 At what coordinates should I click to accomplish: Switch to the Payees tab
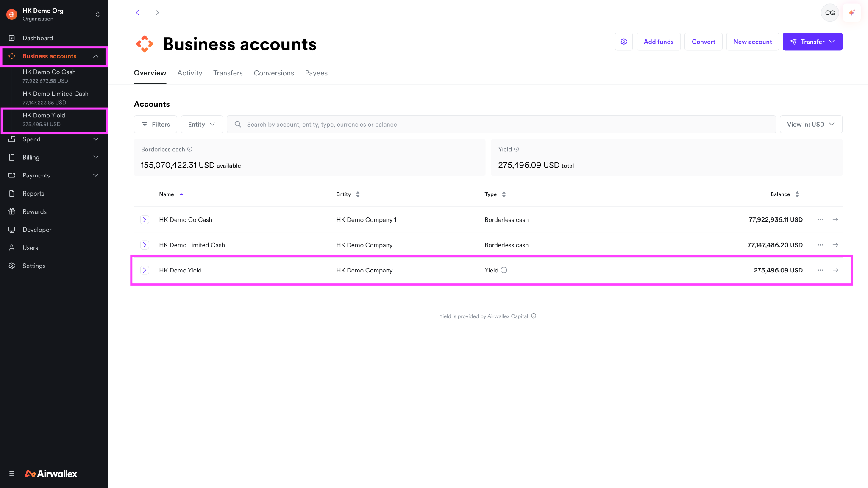tap(316, 73)
